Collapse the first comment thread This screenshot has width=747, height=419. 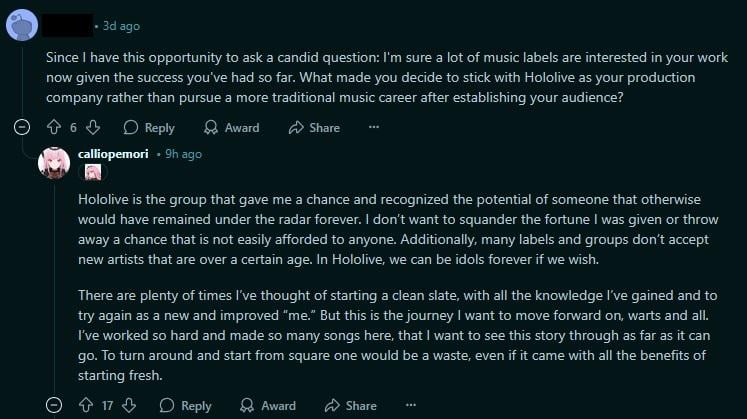coord(22,127)
